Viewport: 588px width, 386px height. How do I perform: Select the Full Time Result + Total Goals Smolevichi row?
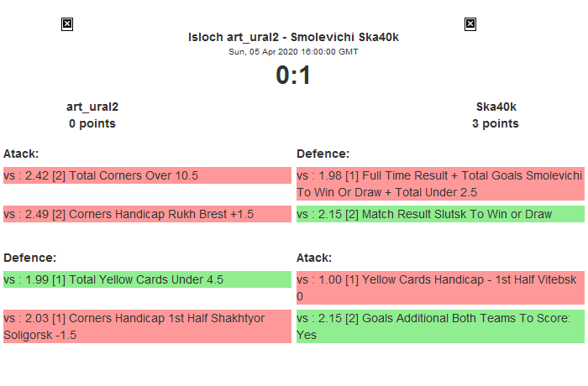coord(440,184)
